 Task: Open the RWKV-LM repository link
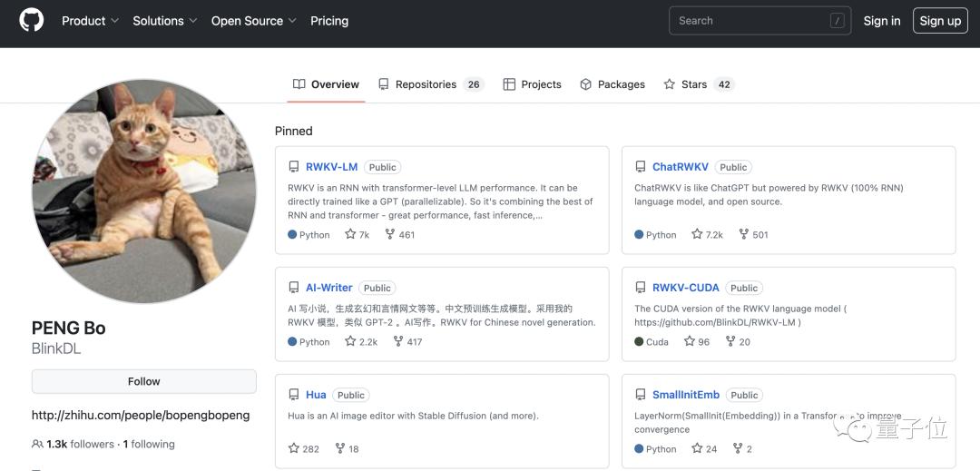point(331,167)
